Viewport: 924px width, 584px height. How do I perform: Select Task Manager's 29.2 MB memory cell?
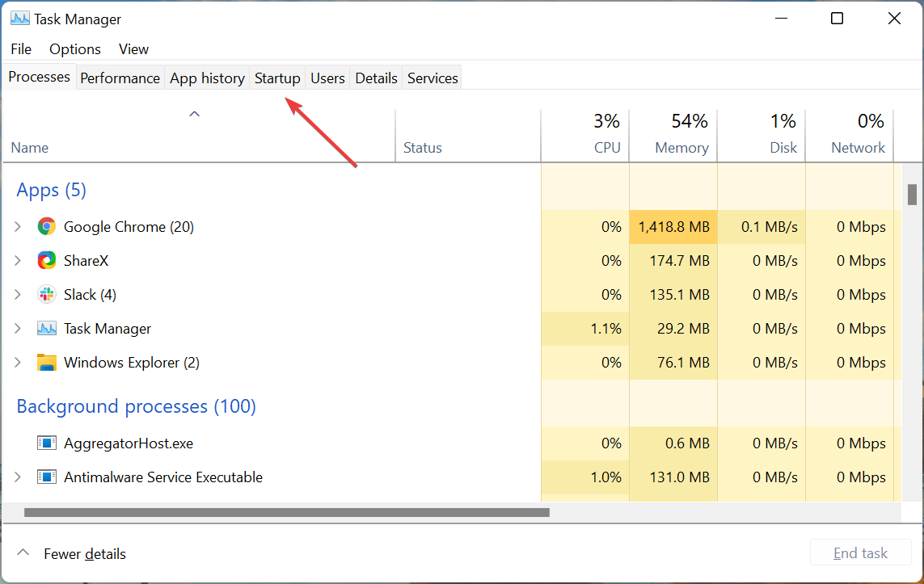(673, 329)
